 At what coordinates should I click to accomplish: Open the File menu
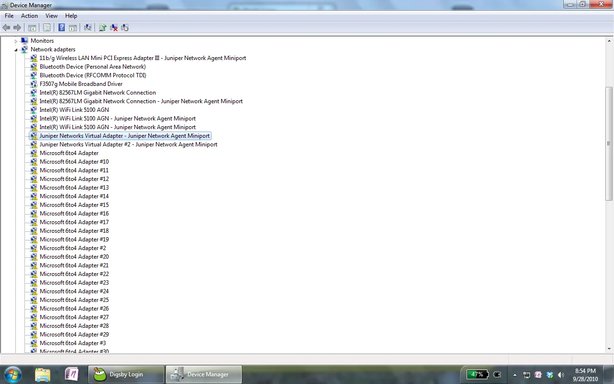click(9, 16)
